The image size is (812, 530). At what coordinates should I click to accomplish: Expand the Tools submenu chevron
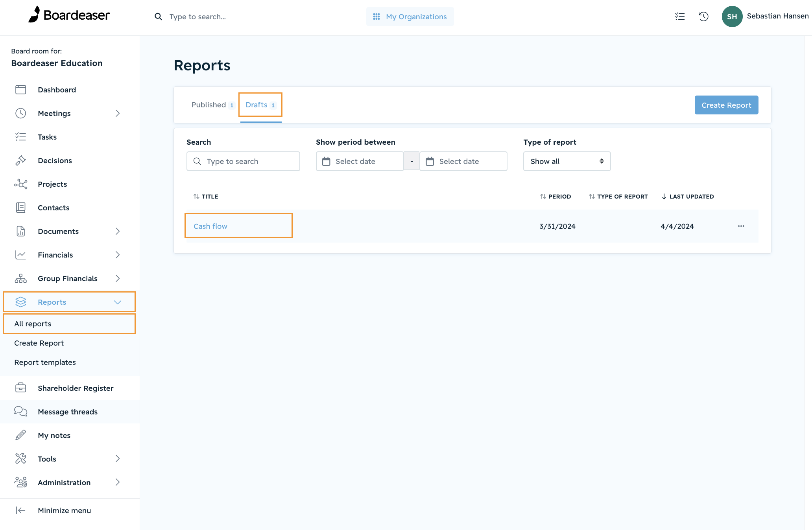click(118, 459)
